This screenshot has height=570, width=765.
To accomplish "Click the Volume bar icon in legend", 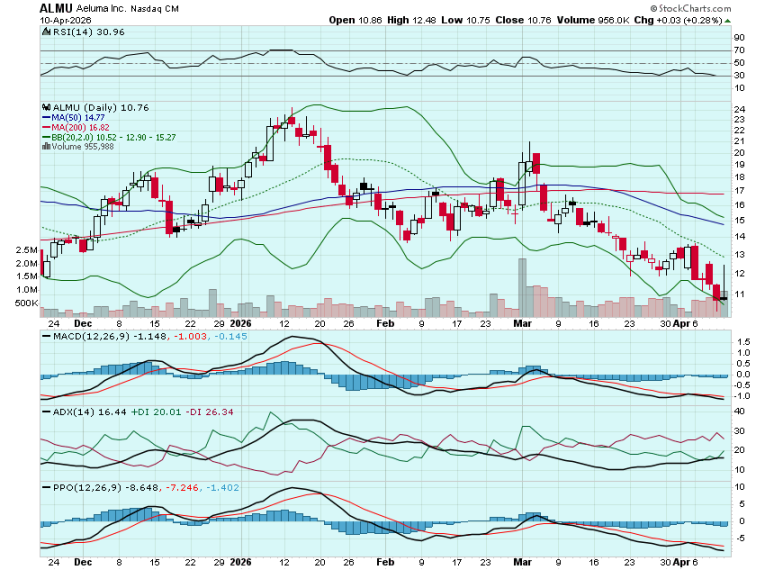I will point(45,147).
